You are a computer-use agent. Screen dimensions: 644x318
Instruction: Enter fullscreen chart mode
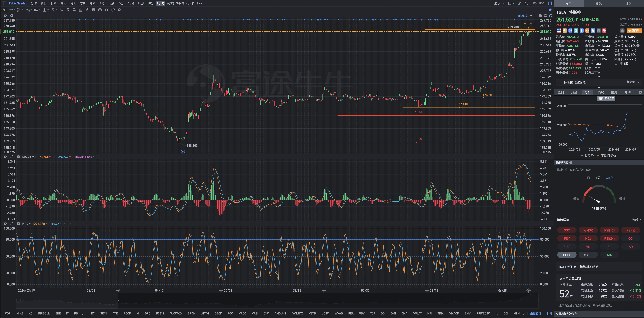click(x=526, y=3)
